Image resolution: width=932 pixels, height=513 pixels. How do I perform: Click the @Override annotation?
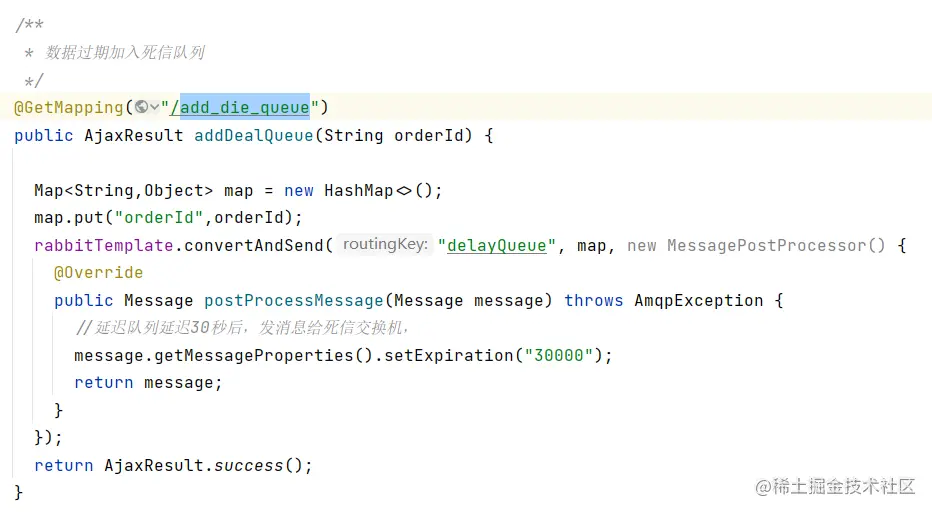point(98,273)
